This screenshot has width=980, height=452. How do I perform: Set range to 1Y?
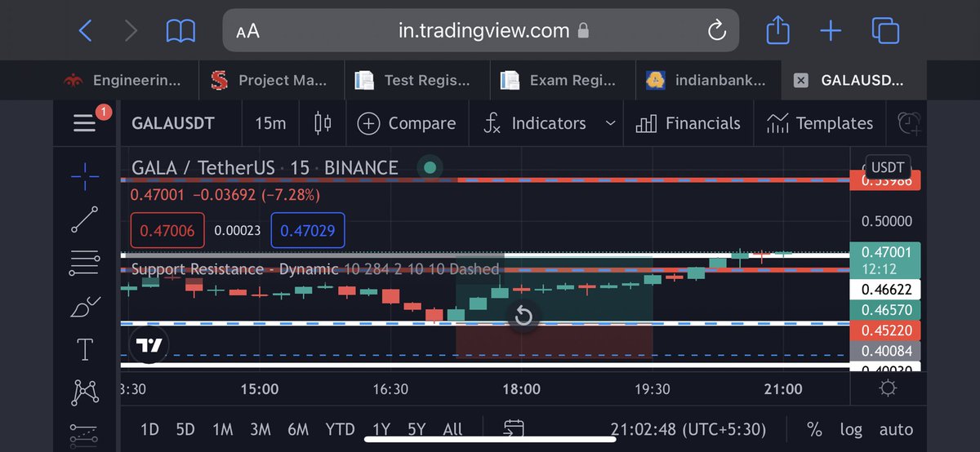click(x=381, y=429)
